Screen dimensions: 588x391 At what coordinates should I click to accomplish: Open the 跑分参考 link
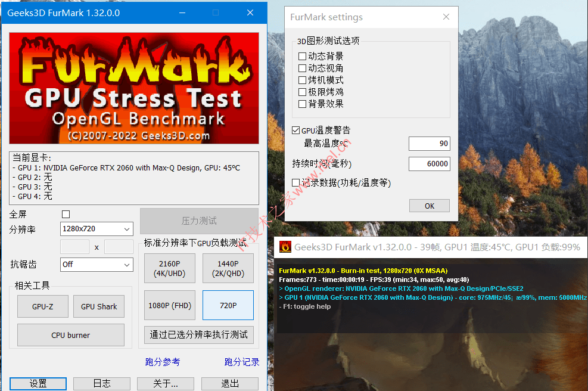click(x=163, y=362)
